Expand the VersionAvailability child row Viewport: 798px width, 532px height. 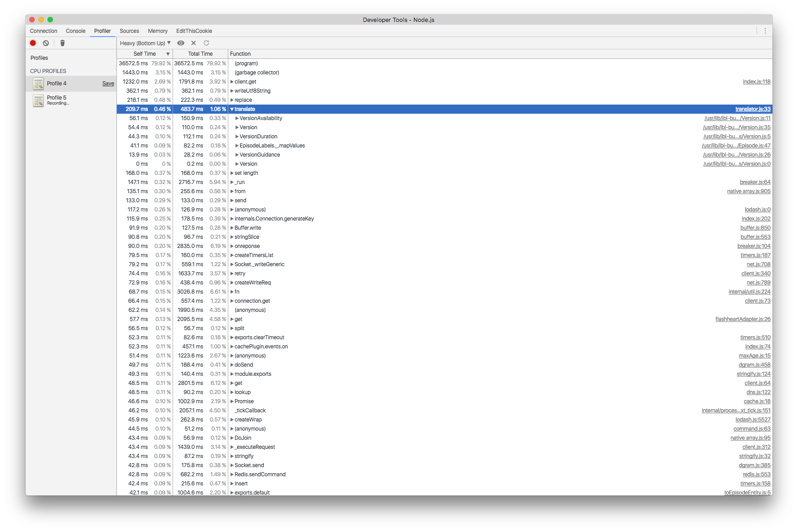[237, 118]
